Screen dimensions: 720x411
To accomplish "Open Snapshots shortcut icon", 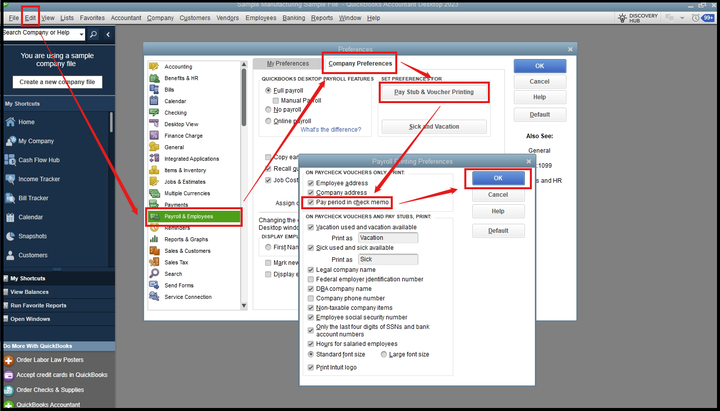I will click(10, 236).
